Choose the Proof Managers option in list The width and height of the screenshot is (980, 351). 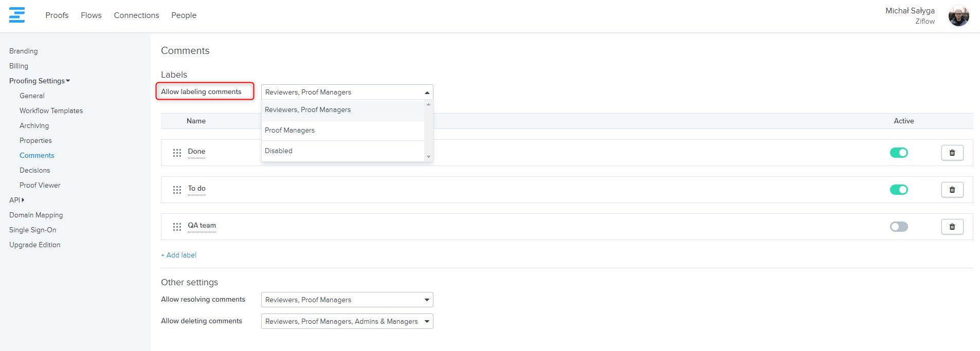coord(289,130)
